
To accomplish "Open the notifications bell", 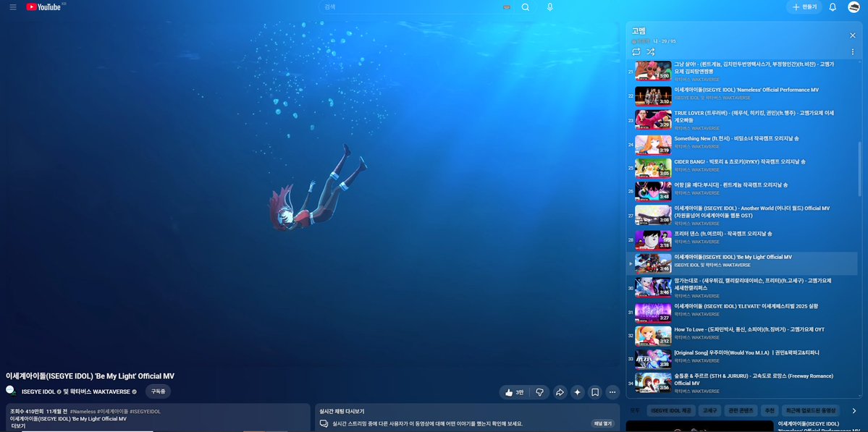I will coord(833,7).
